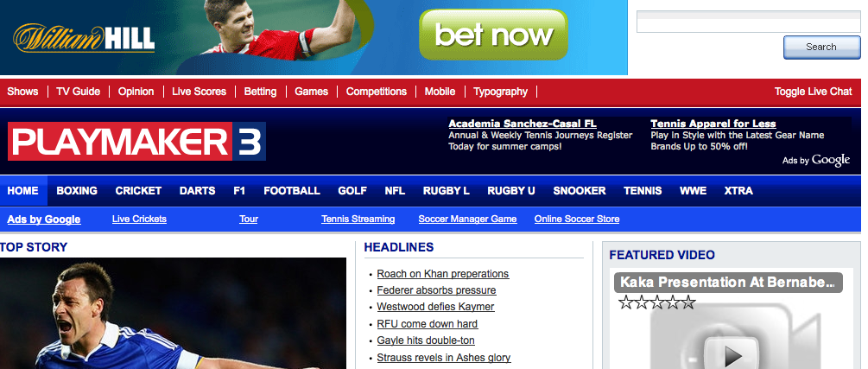Select the FOOTBALL sport tab
Screen dimensions: 868x369
pos(292,191)
